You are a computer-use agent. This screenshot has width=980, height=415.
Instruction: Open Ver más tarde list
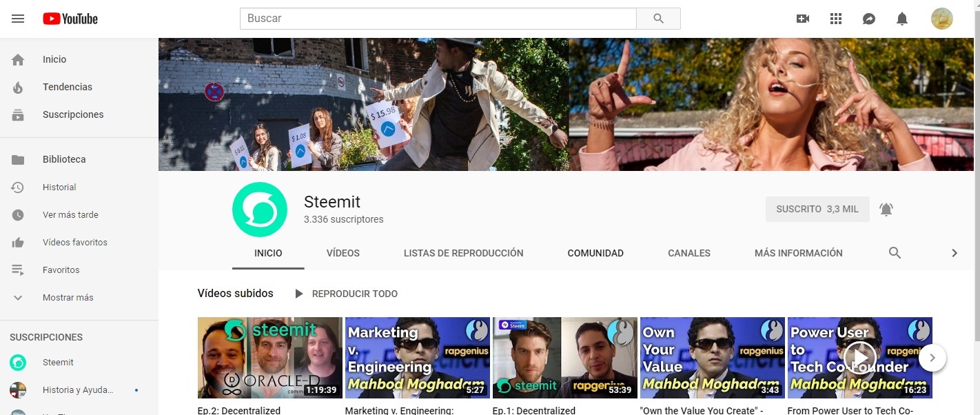[x=79, y=214]
